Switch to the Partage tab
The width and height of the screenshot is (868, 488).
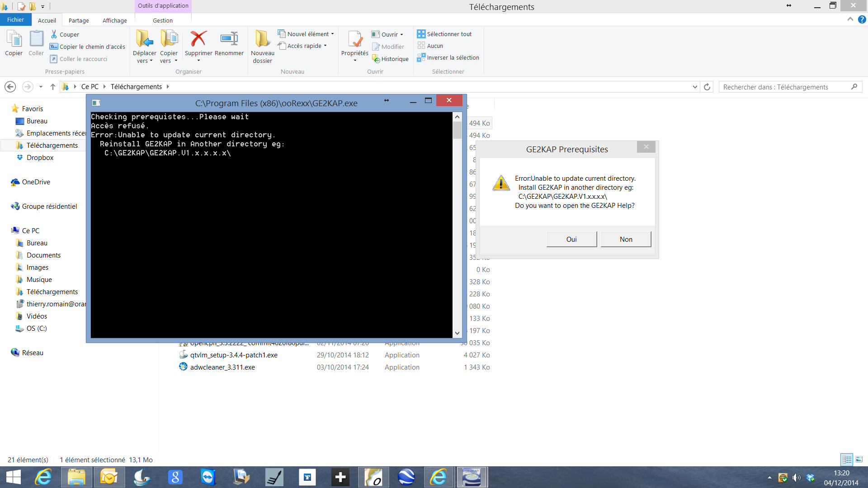tap(79, 20)
